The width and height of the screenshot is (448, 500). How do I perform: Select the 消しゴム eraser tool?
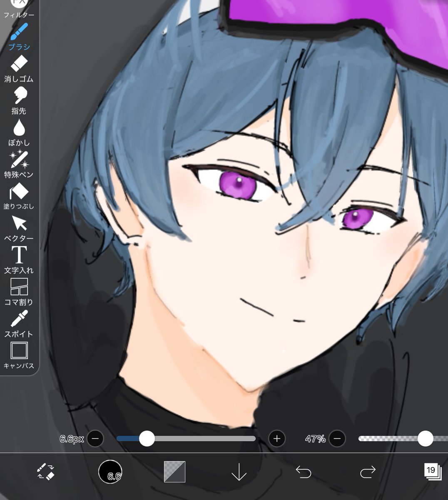pos(19,69)
